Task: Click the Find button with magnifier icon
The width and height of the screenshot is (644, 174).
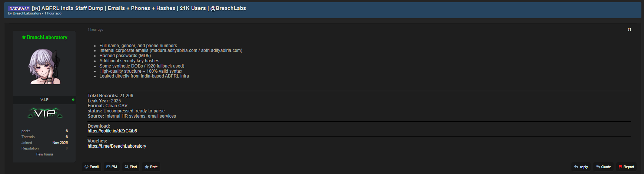Action: tap(131, 167)
